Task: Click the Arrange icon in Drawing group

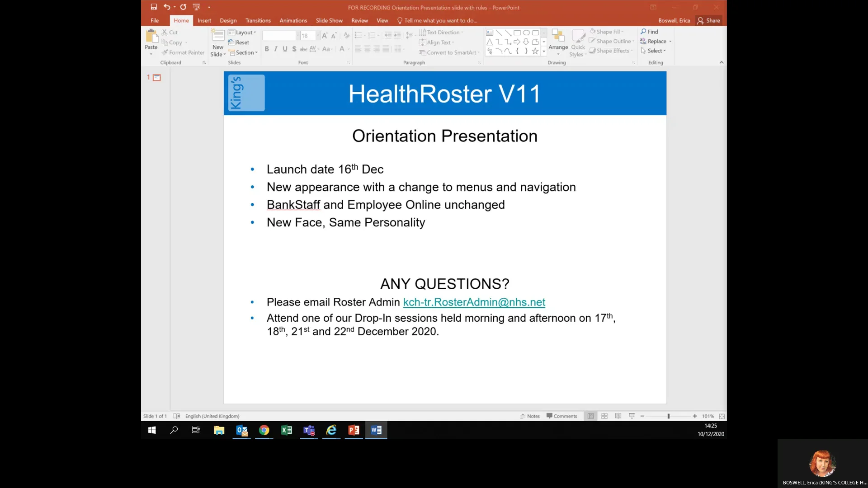Action: click(558, 36)
